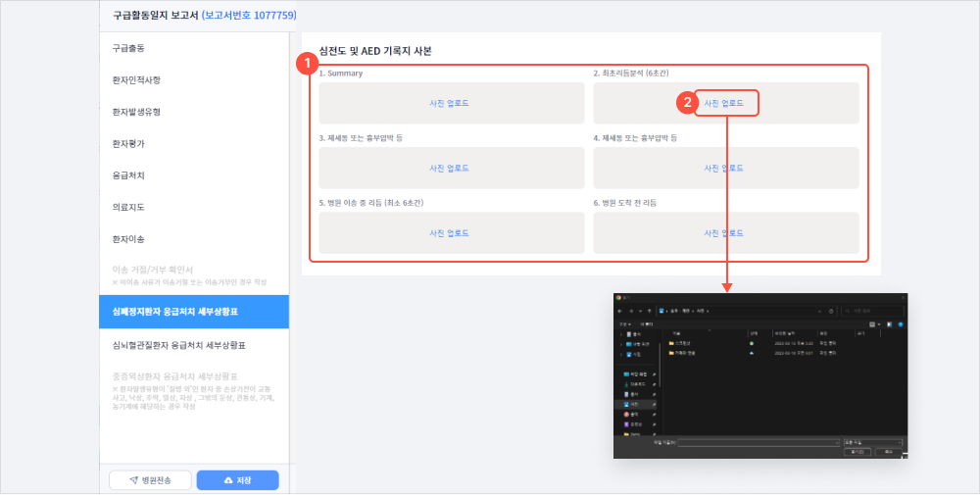Upload photo for 1. Summary

tap(450, 103)
